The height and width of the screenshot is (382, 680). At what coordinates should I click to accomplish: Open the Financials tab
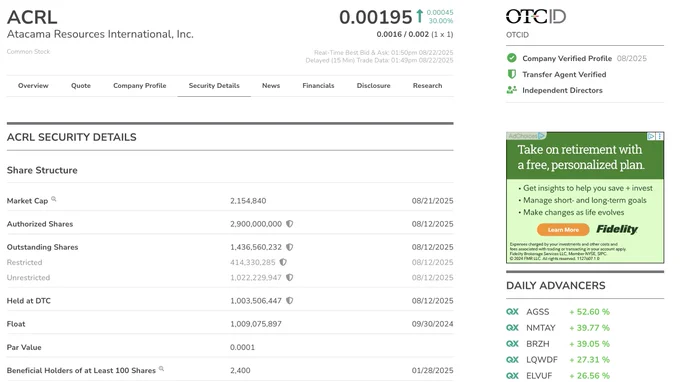[318, 85]
